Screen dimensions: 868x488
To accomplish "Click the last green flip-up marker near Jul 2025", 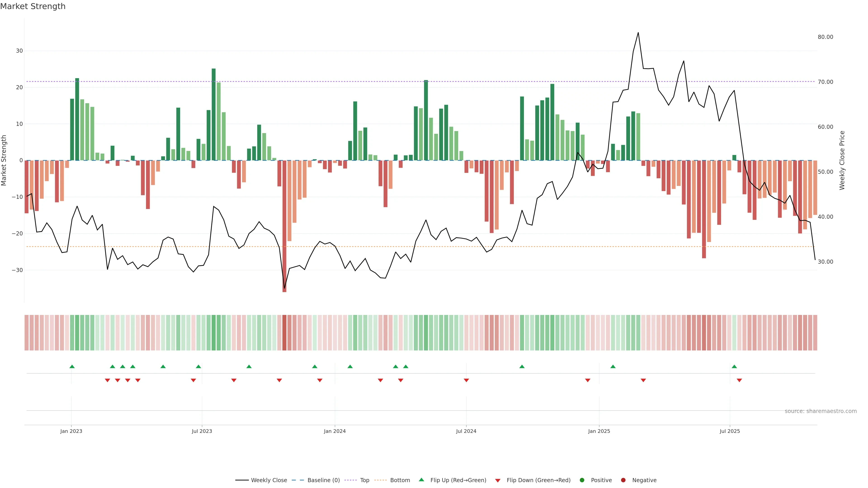I will (734, 366).
